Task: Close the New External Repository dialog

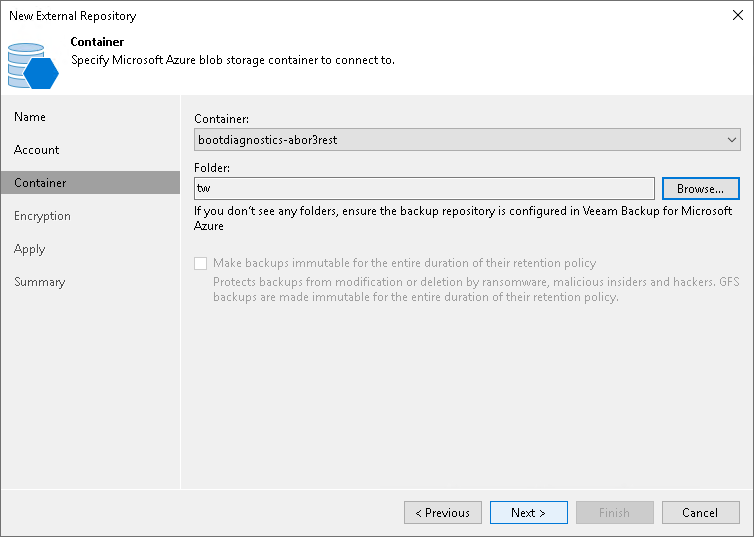Action: [737, 16]
